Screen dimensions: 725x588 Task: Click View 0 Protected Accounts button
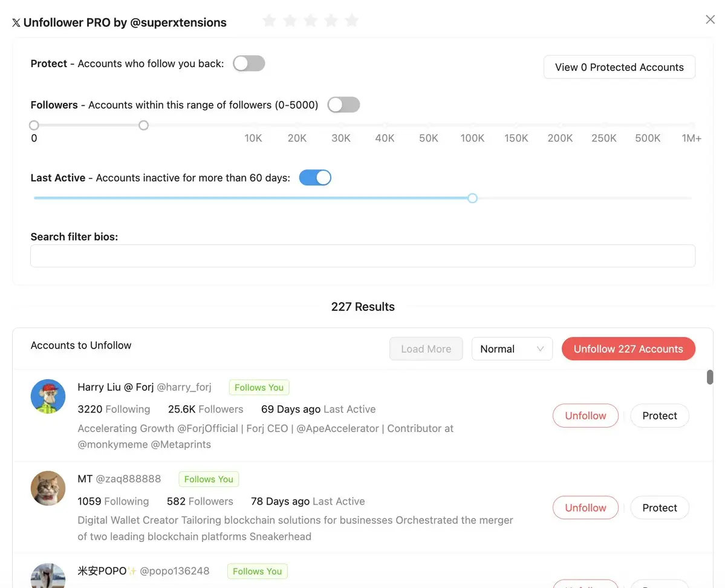point(619,67)
